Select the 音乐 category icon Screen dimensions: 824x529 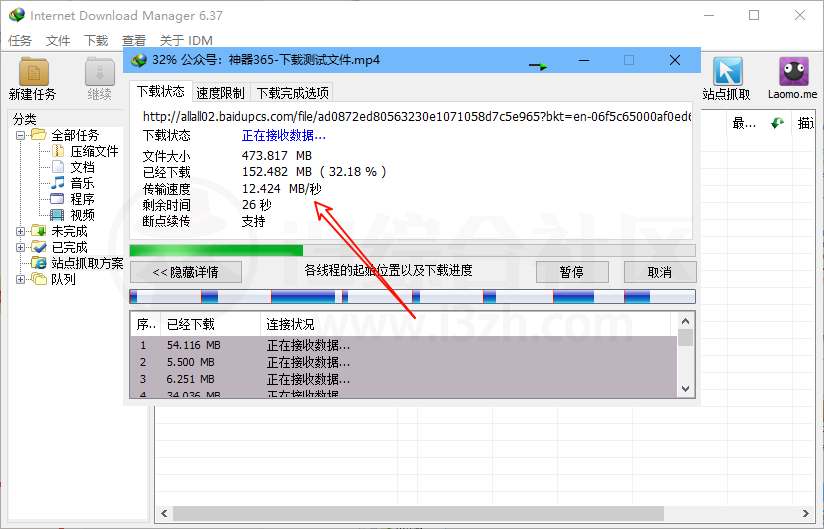tap(57, 183)
